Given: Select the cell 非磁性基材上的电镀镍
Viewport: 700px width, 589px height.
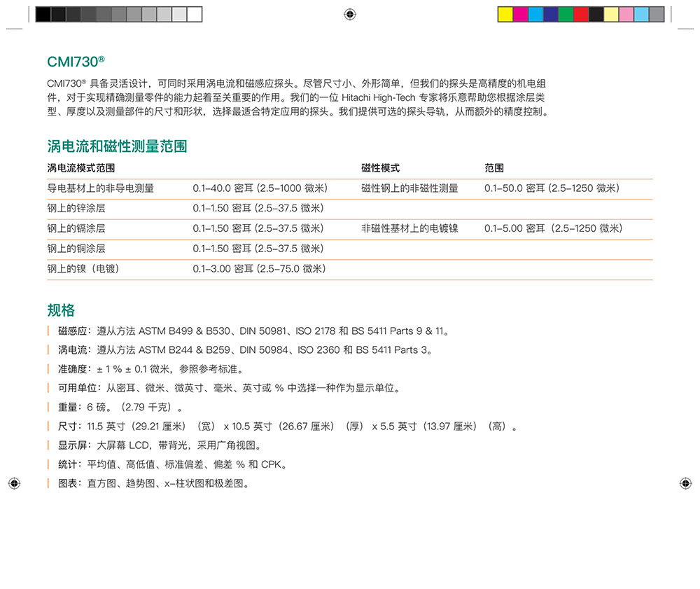Looking at the screenshot, I should (x=409, y=228).
